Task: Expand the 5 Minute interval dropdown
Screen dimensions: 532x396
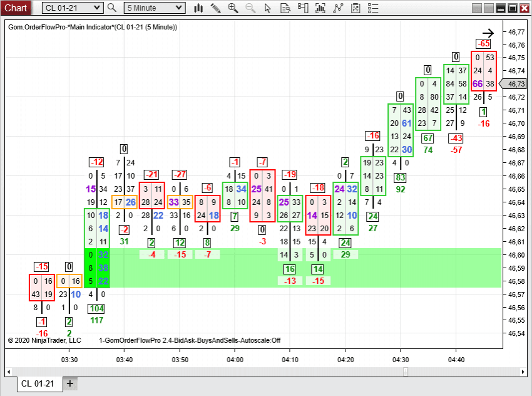Action: pyautogui.click(x=179, y=8)
